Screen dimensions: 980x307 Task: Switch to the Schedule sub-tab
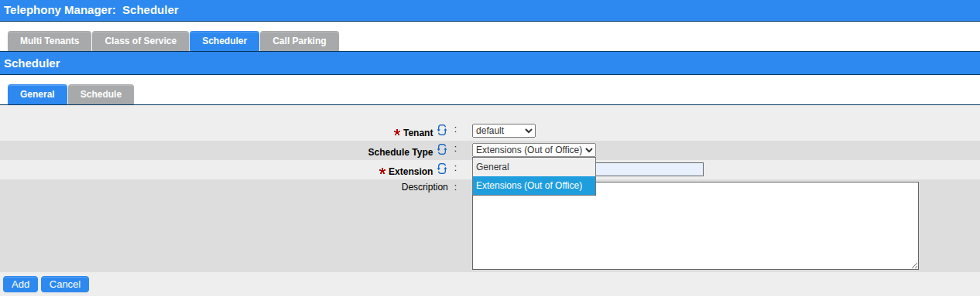101,94
